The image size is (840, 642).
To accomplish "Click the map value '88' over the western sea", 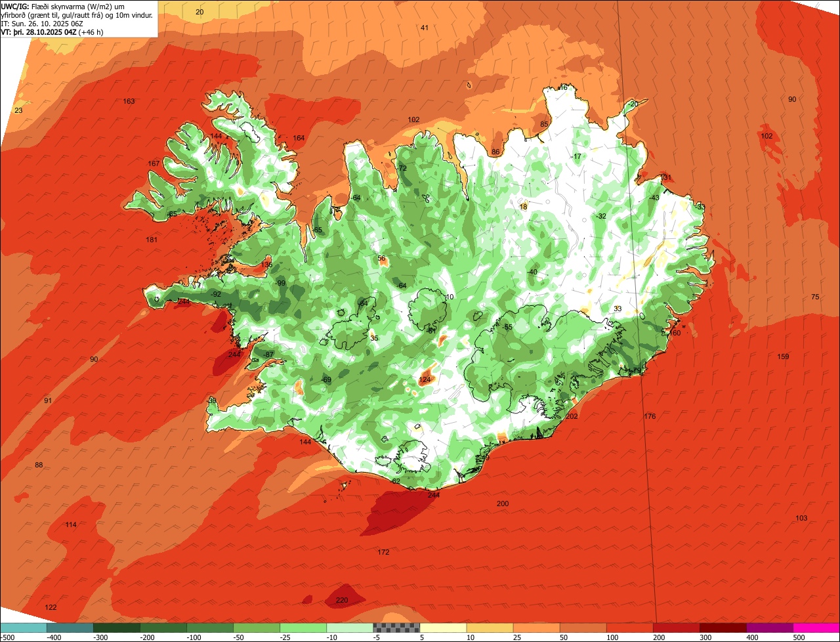I will pyautogui.click(x=39, y=465).
